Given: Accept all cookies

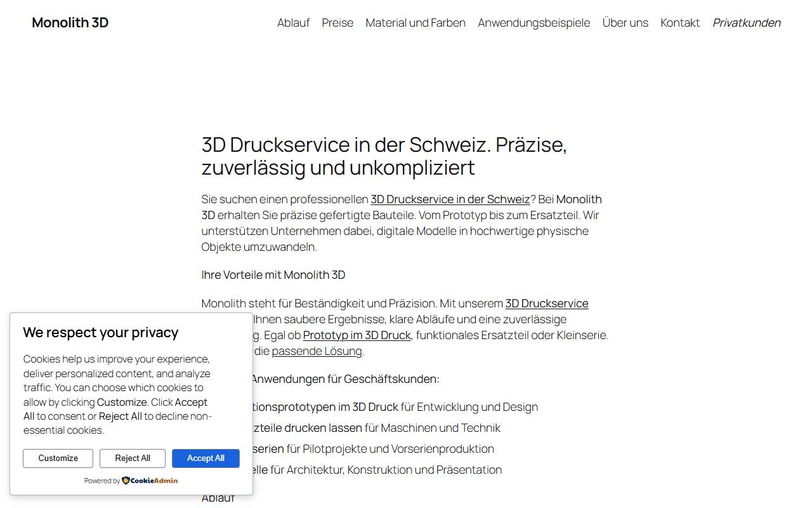Looking at the screenshot, I should pyautogui.click(x=206, y=458).
